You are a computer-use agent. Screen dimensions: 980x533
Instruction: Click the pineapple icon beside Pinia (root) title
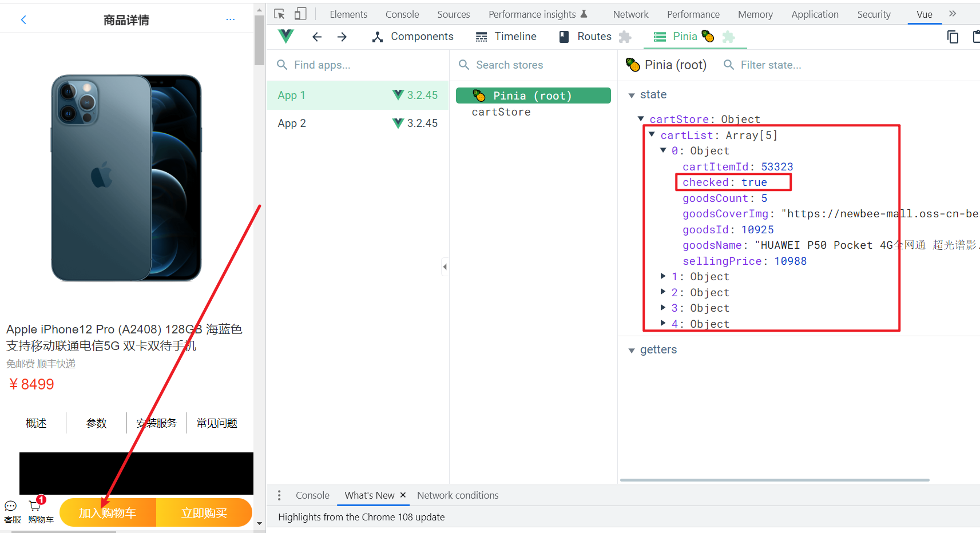[633, 65]
